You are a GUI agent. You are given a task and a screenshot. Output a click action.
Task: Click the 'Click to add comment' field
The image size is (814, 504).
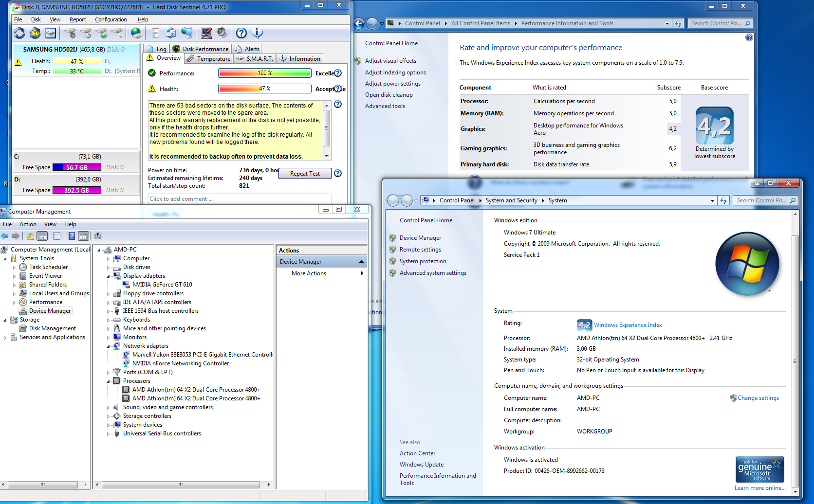[240, 199]
